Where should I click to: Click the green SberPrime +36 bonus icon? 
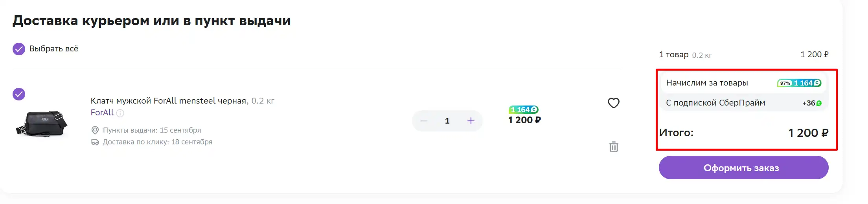click(x=819, y=103)
